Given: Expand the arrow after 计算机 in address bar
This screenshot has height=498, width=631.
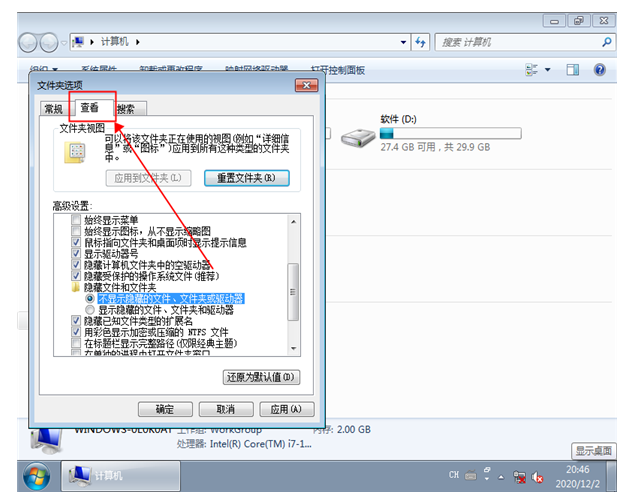Looking at the screenshot, I should click(138, 42).
